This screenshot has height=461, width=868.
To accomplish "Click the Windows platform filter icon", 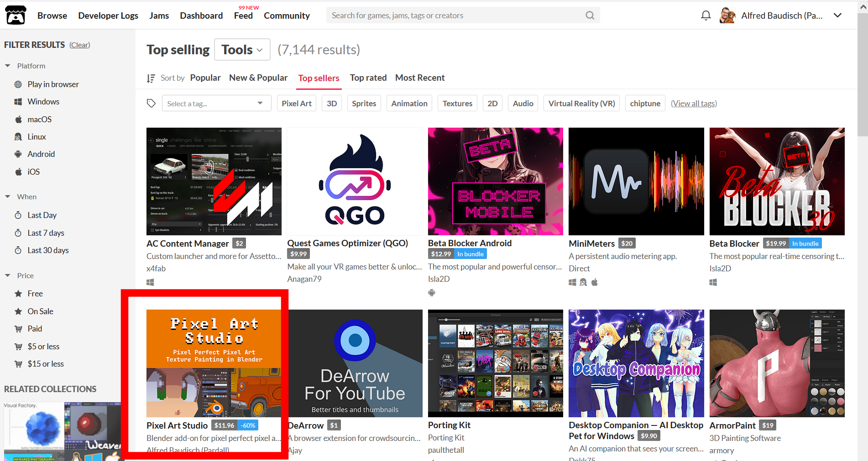I will pyautogui.click(x=18, y=102).
